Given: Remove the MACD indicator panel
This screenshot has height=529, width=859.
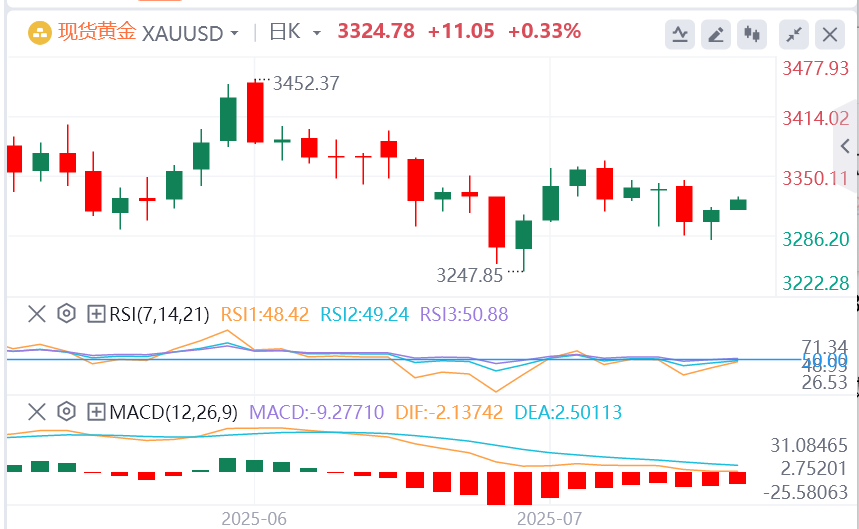Looking at the screenshot, I should [x=36, y=411].
